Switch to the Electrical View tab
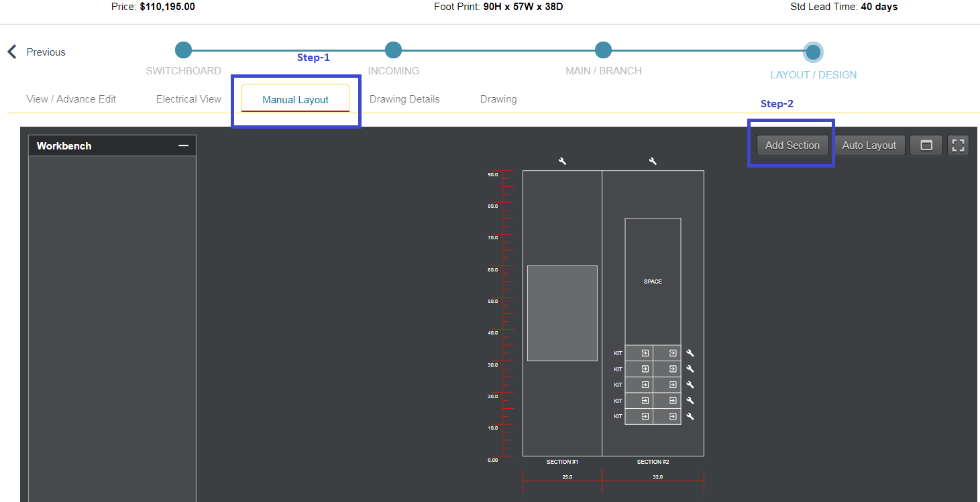This screenshot has height=502, width=980. [188, 99]
